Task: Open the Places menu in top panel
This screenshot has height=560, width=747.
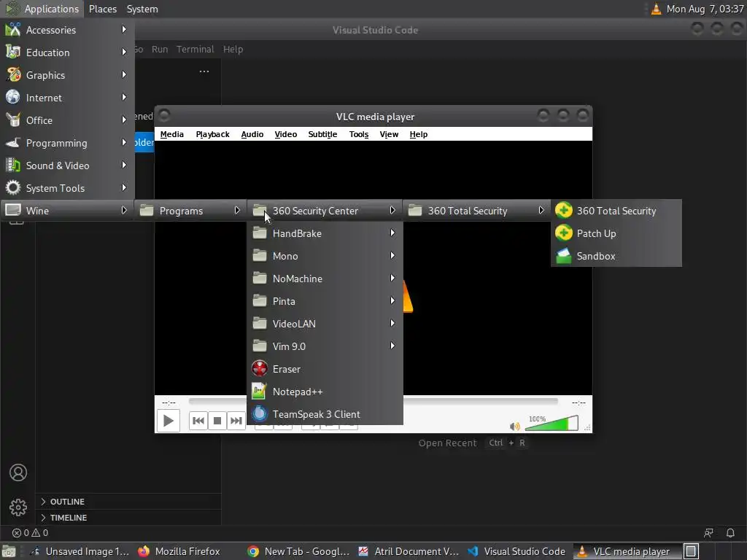Action: point(103,9)
